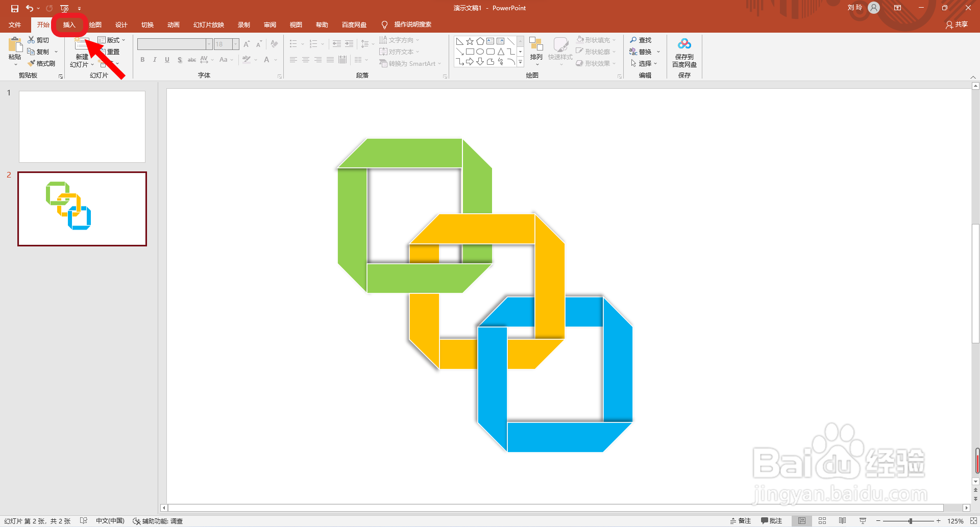Viewport: 980px width, 527px height.
Task: Toggle bold formatting
Action: click(142, 60)
